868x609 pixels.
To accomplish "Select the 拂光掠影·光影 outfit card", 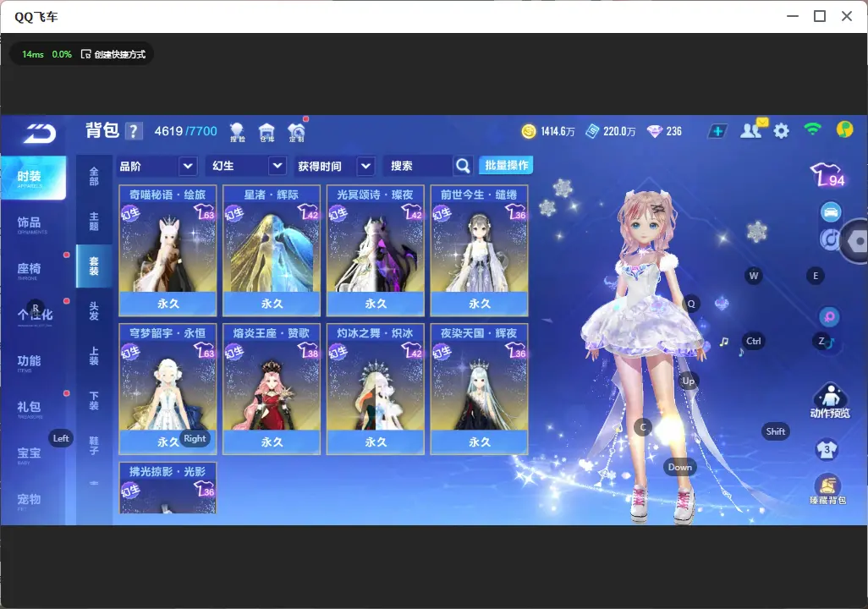I will [x=168, y=488].
